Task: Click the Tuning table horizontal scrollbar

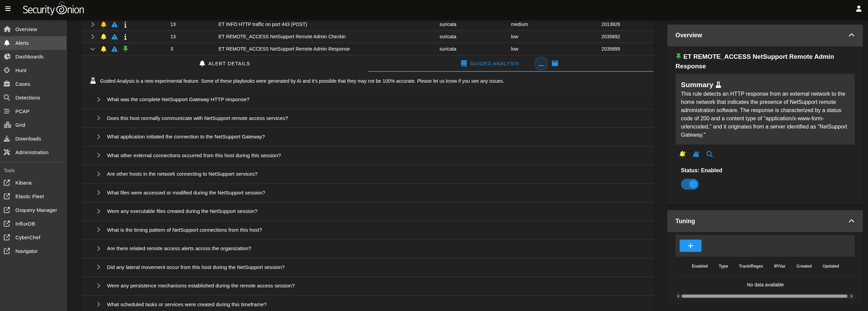Action: (764, 296)
